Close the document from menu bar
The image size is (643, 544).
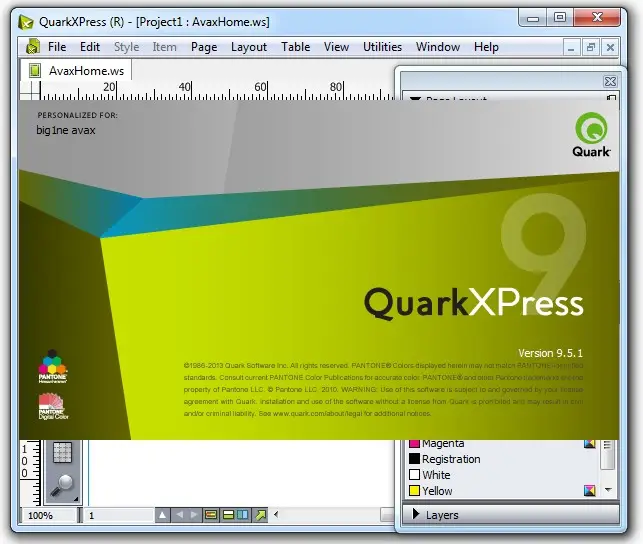click(x=610, y=48)
